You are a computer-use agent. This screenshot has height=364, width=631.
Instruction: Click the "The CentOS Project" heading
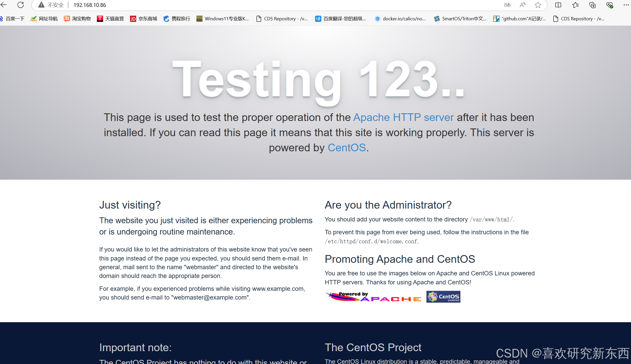373,348
